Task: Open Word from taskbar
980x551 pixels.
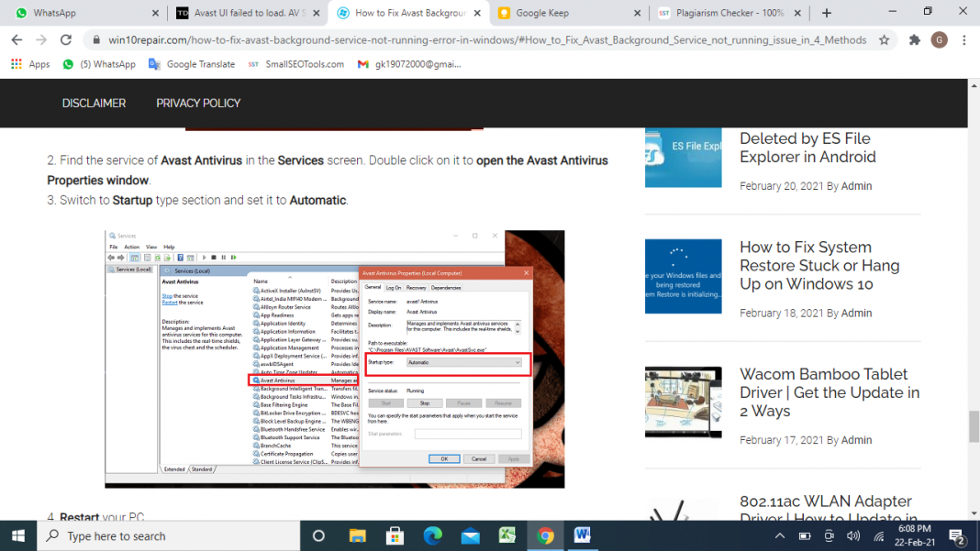Action: point(583,536)
